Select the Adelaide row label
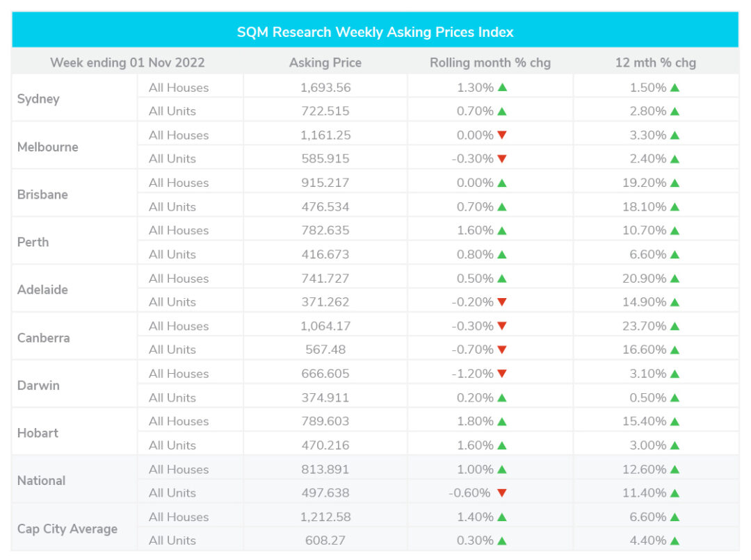Viewport: 751px width, 560px height. point(42,290)
